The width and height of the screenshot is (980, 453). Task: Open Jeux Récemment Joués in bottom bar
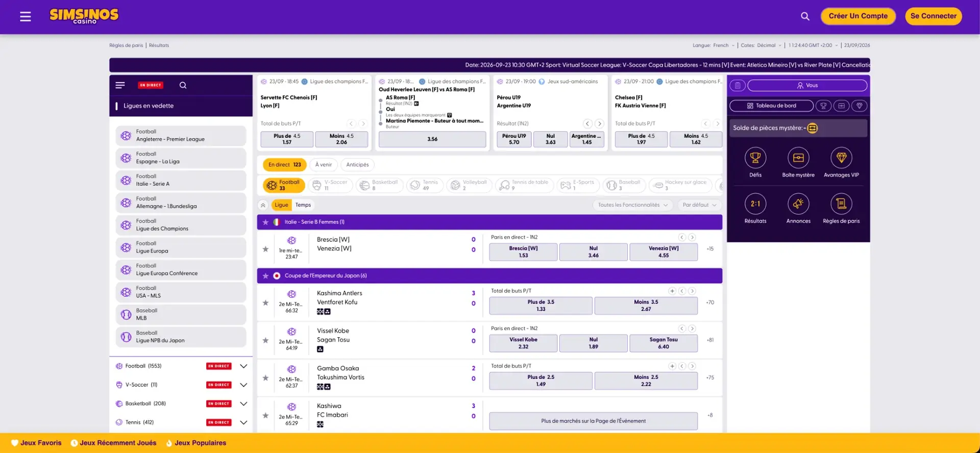click(113, 443)
